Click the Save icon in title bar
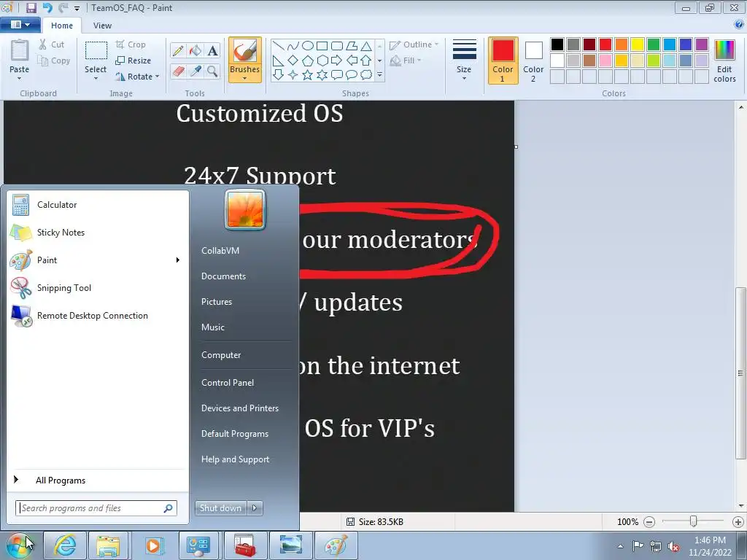Screen dimensions: 747x560 31,7
